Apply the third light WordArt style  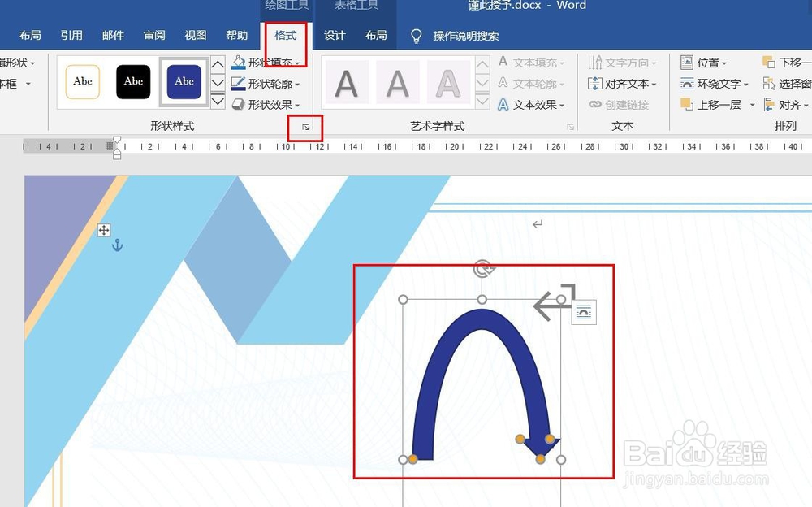[448, 83]
